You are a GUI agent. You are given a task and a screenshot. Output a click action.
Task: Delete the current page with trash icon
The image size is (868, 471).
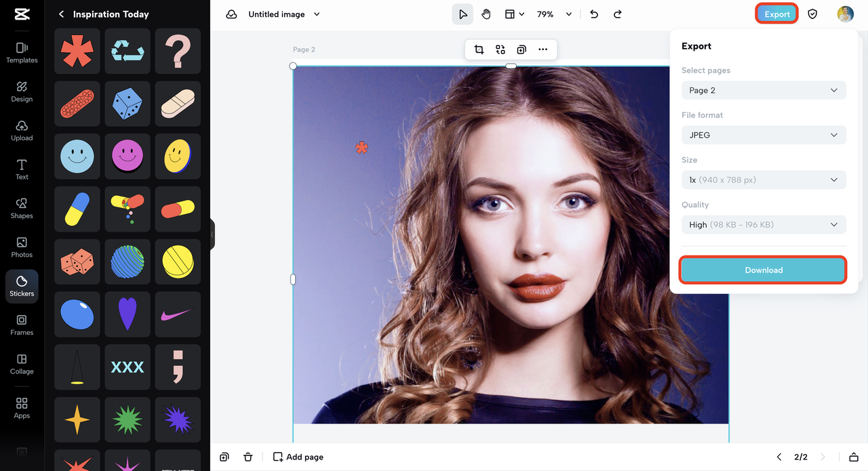248,457
